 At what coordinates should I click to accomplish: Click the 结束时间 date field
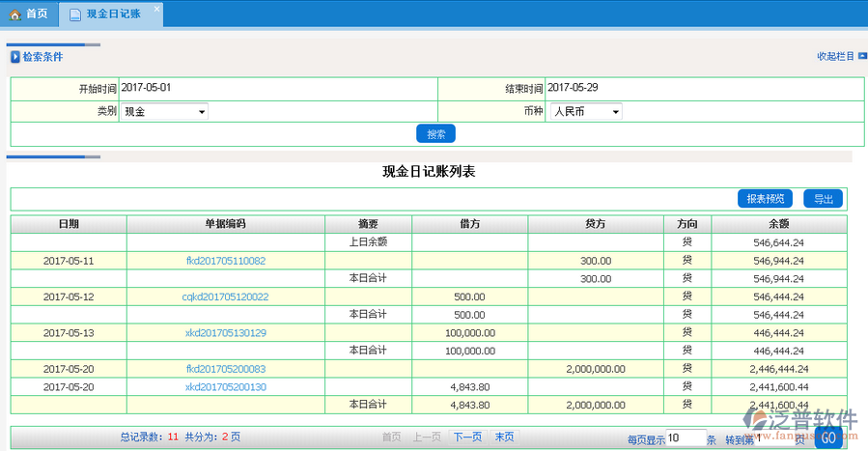703,88
